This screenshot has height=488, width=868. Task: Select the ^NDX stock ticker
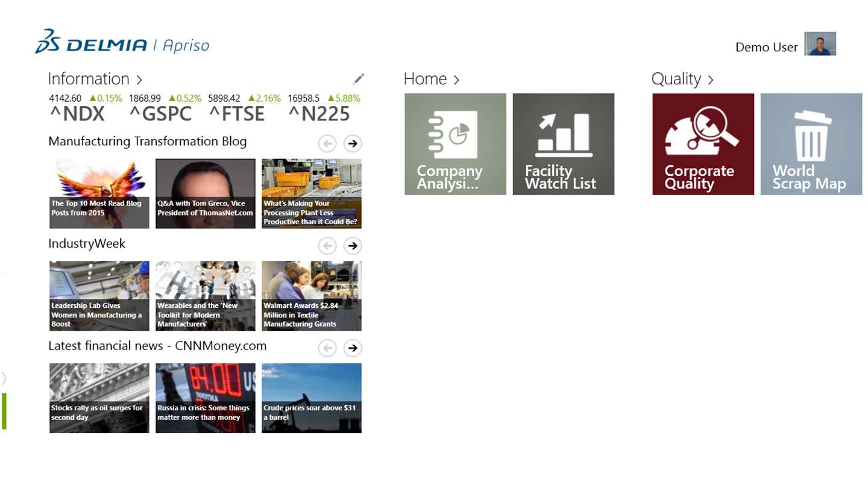tap(77, 113)
